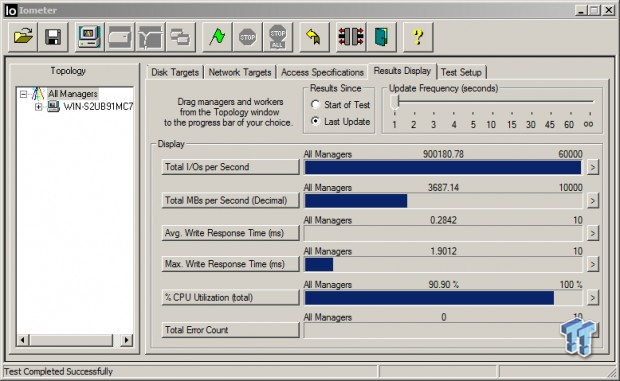The height and width of the screenshot is (381, 620).
Task: Save test configuration floppy disk icon
Action: [x=53, y=37]
